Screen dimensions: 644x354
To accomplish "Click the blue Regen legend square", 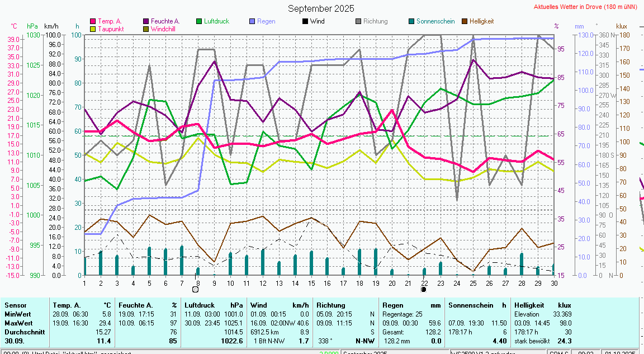I will 252,21.
